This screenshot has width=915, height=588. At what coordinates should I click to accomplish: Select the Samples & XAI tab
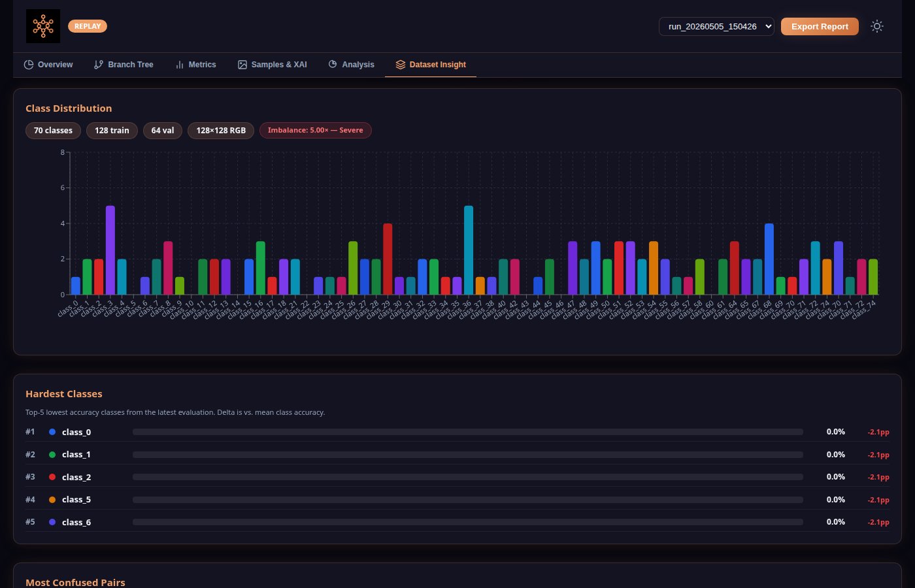273,65
